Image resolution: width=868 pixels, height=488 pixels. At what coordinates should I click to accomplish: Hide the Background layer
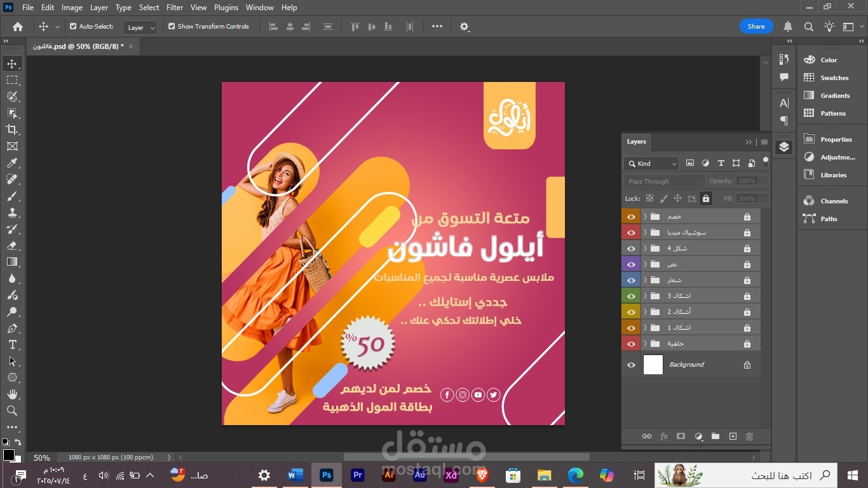pyautogui.click(x=631, y=365)
